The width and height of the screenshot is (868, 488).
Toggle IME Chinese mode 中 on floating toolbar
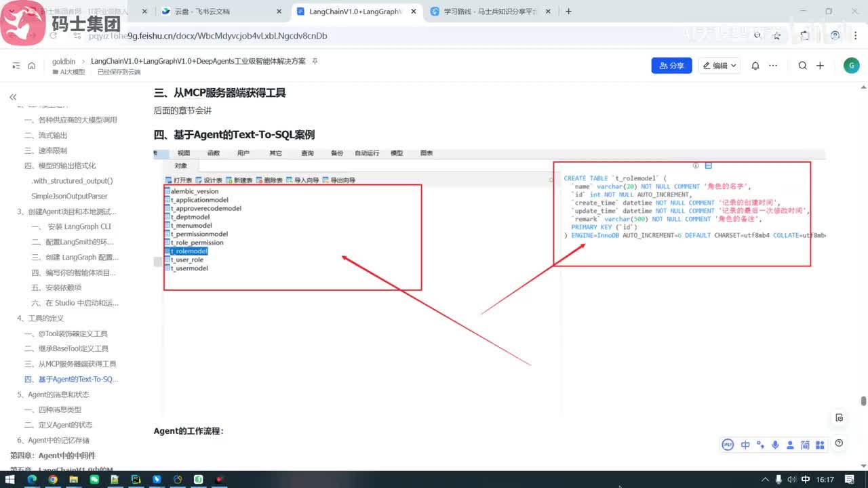[745, 445]
